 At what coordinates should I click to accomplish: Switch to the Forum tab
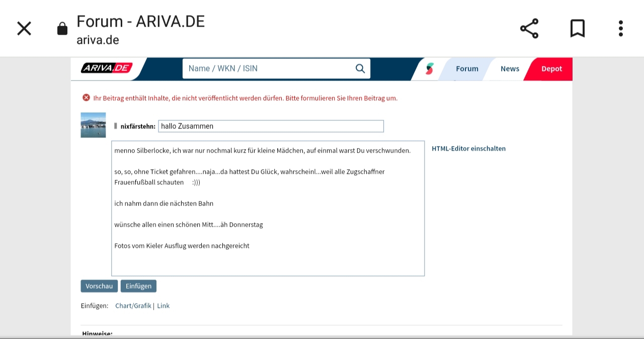(x=467, y=69)
